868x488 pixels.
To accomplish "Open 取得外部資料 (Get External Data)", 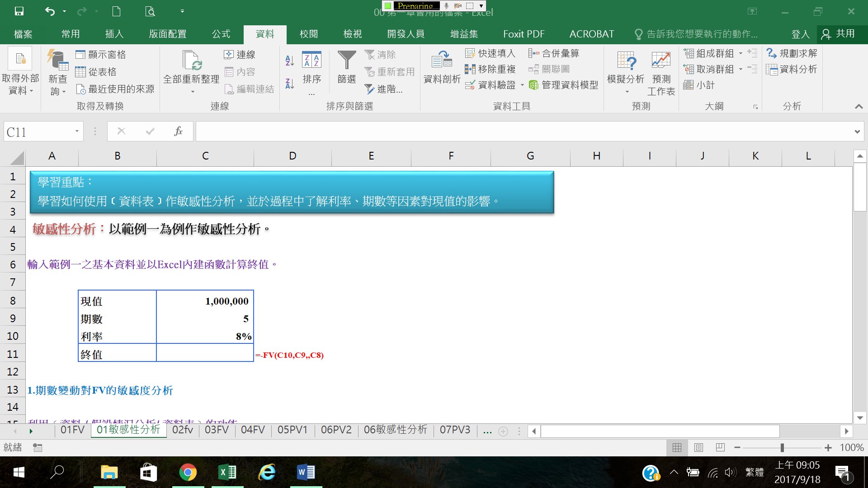I will click(20, 72).
